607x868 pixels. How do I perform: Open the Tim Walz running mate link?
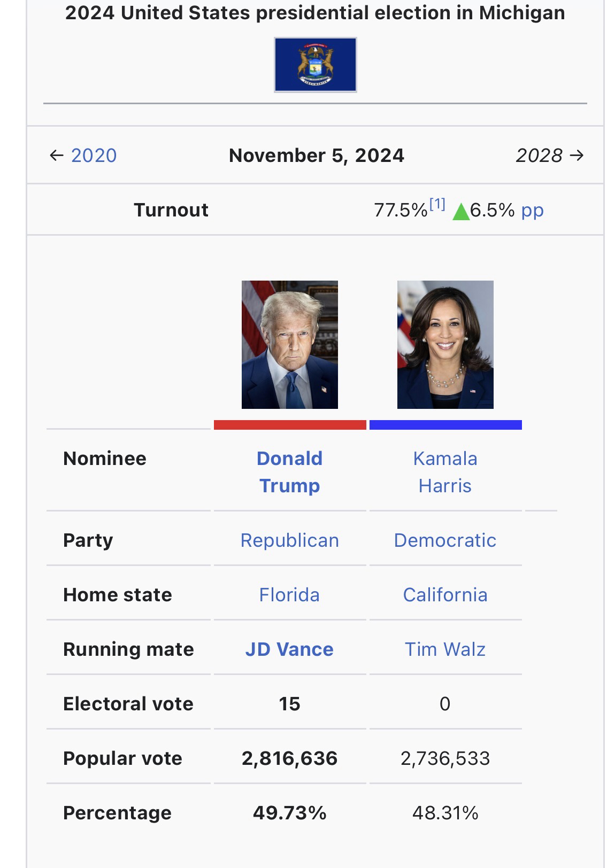click(x=445, y=649)
